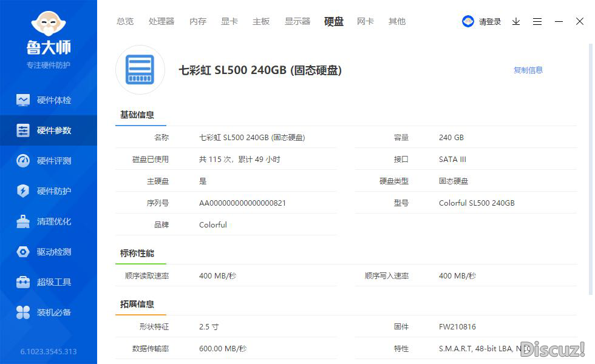Image resolution: width=595 pixels, height=364 pixels.
Task: Click the 鲁大师 mascot logo
Action: pyautogui.click(x=48, y=24)
